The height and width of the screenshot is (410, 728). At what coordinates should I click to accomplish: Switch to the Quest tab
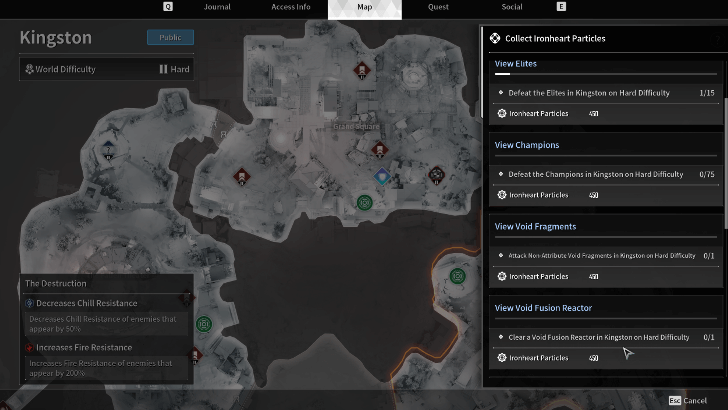tap(438, 7)
